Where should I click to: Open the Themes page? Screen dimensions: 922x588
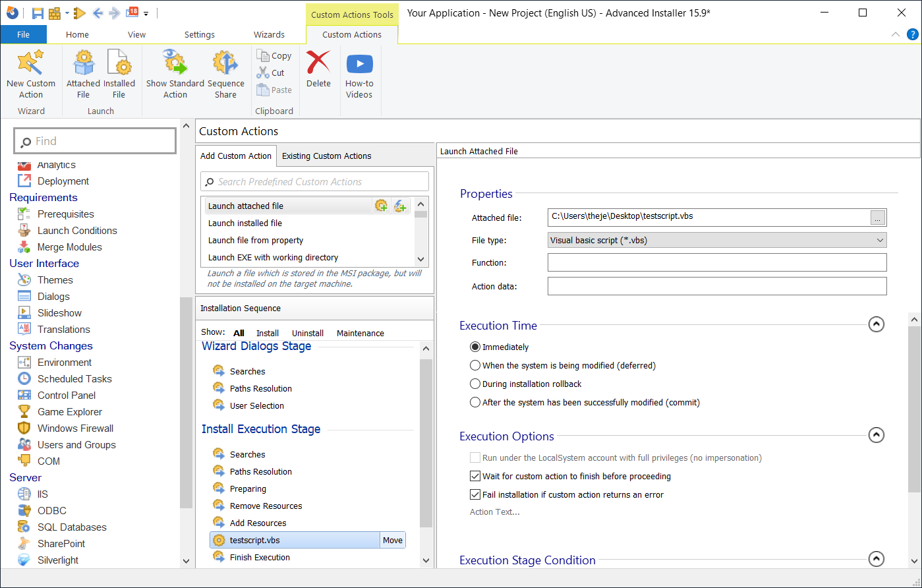pos(55,280)
